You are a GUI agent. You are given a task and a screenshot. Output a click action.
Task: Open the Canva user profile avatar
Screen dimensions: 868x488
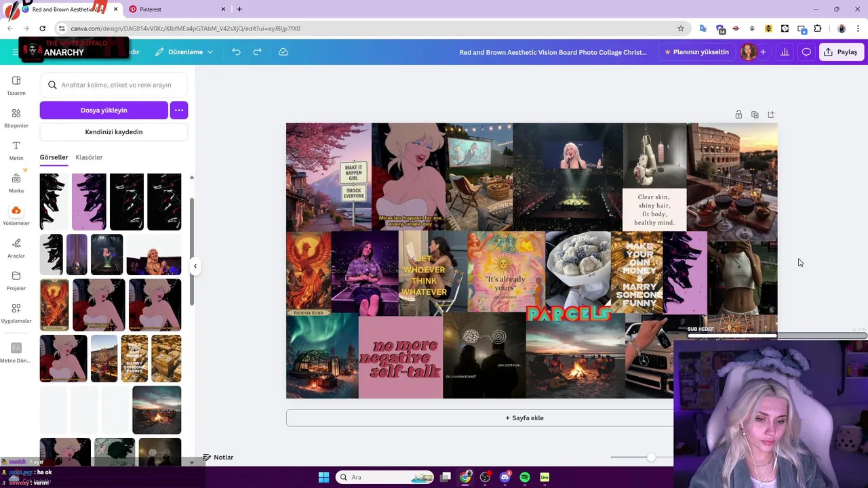tap(749, 52)
